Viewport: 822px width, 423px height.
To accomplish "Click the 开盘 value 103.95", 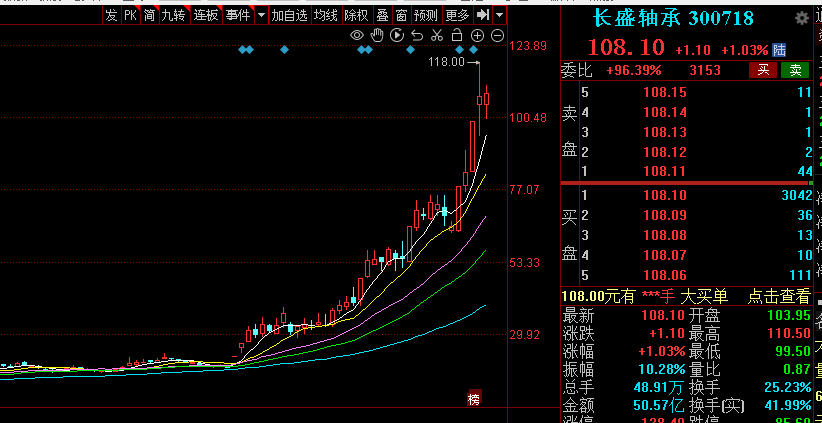I will pos(788,316).
